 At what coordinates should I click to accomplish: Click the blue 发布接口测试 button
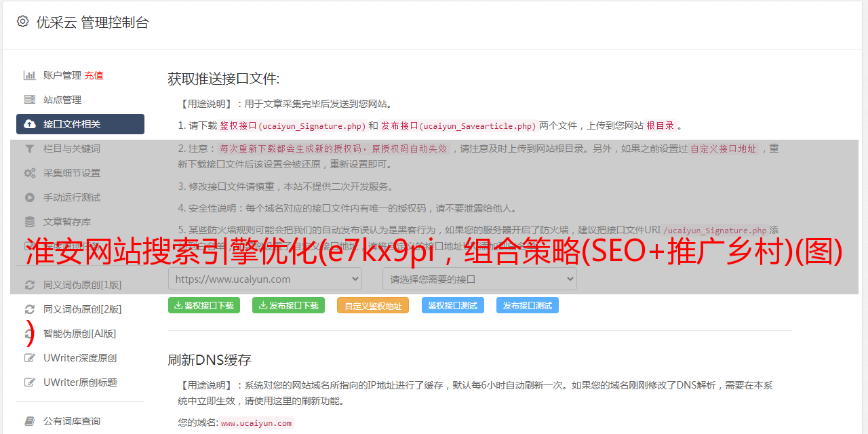pyautogui.click(x=528, y=305)
